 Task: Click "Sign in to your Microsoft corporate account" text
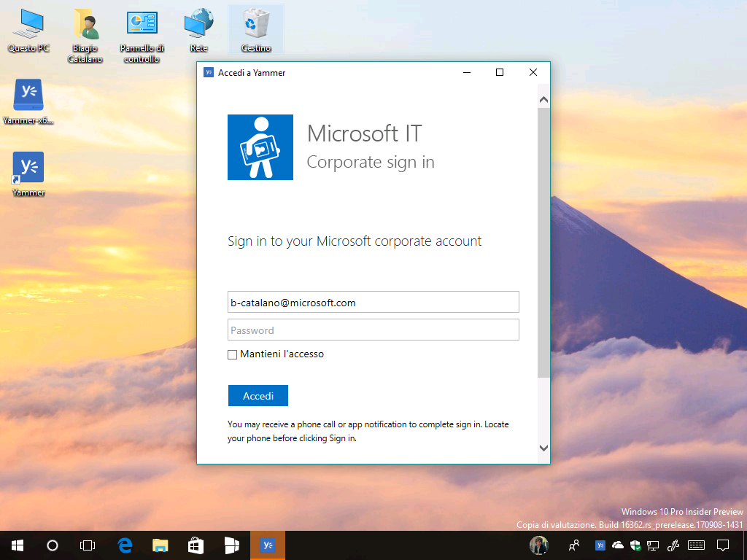click(x=355, y=241)
